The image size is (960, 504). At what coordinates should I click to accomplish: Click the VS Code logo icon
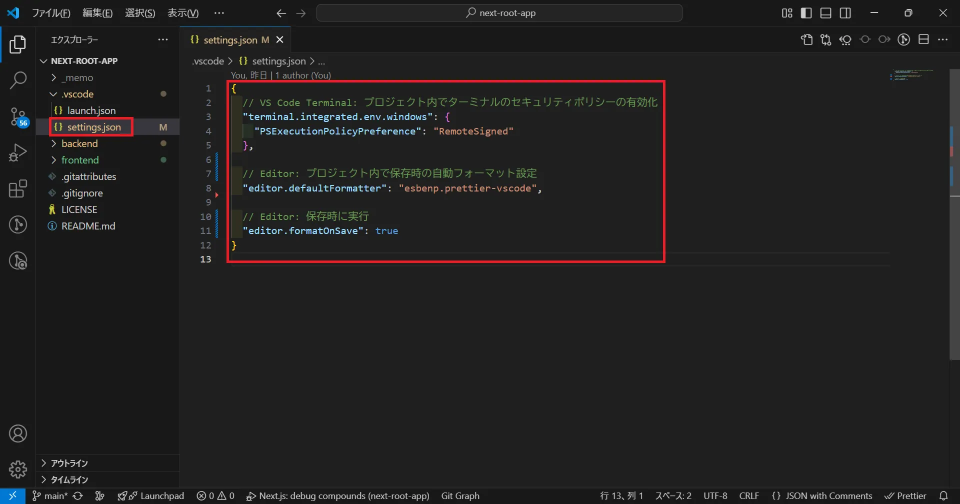[13, 13]
